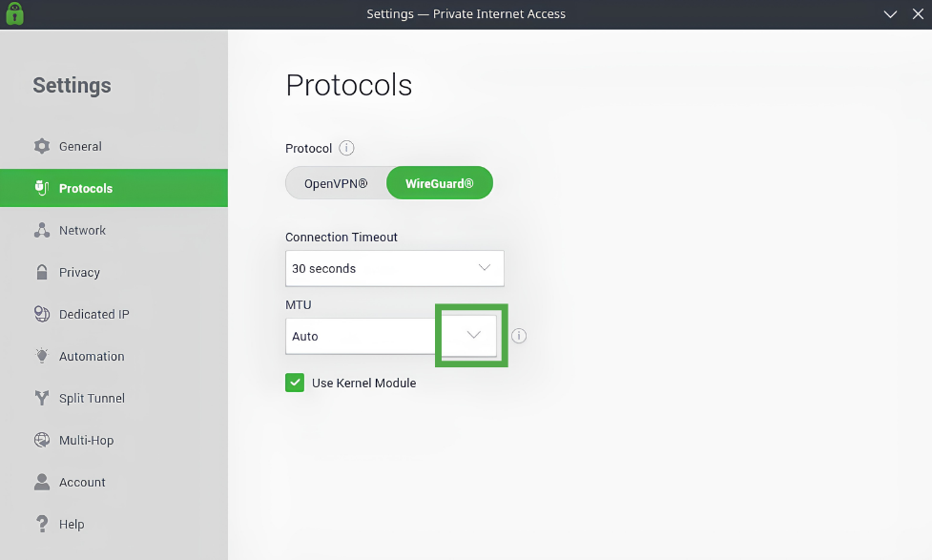This screenshot has height=560, width=932.
Task: Click the Help question mark icon
Action: click(x=42, y=524)
